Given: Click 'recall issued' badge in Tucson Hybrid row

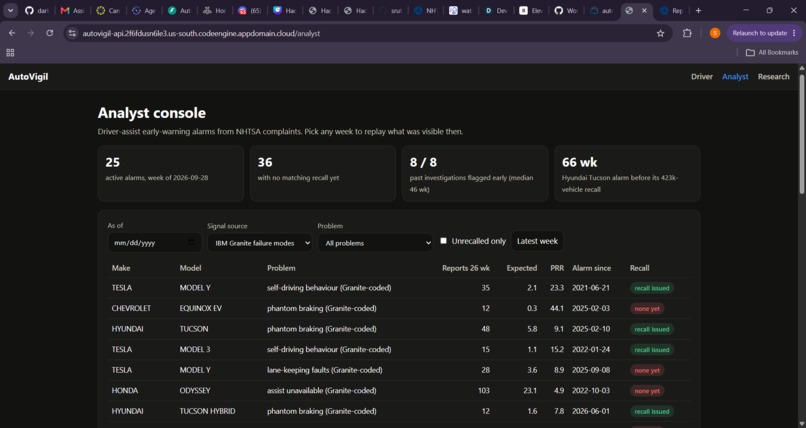Looking at the screenshot, I should click(x=652, y=412).
